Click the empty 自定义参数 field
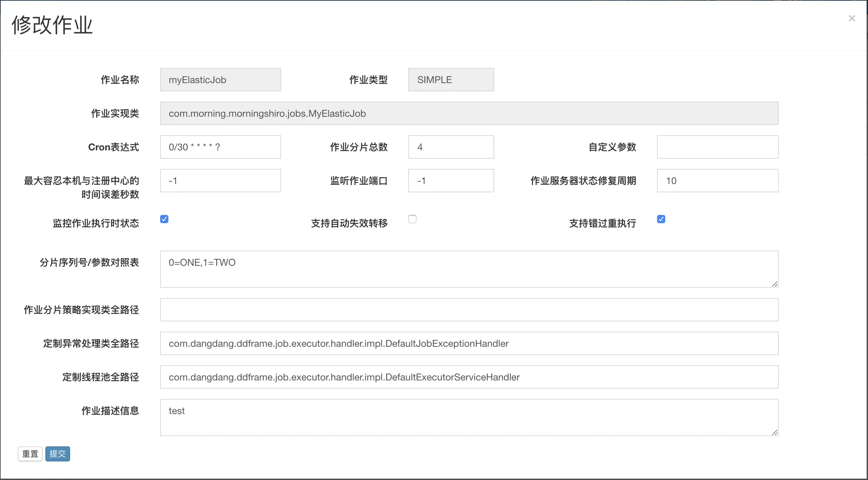This screenshot has width=868, height=480. [x=717, y=147]
